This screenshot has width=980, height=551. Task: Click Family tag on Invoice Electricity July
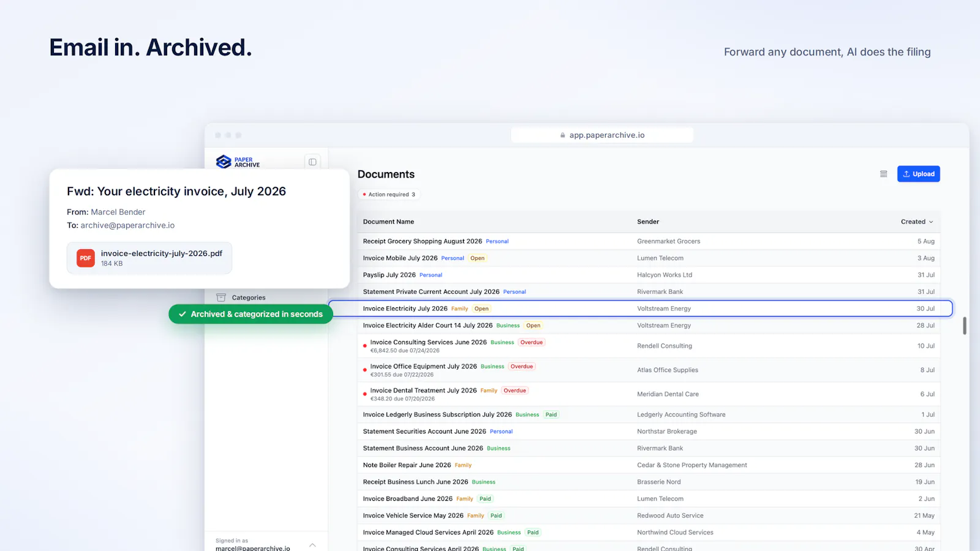pos(459,309)
